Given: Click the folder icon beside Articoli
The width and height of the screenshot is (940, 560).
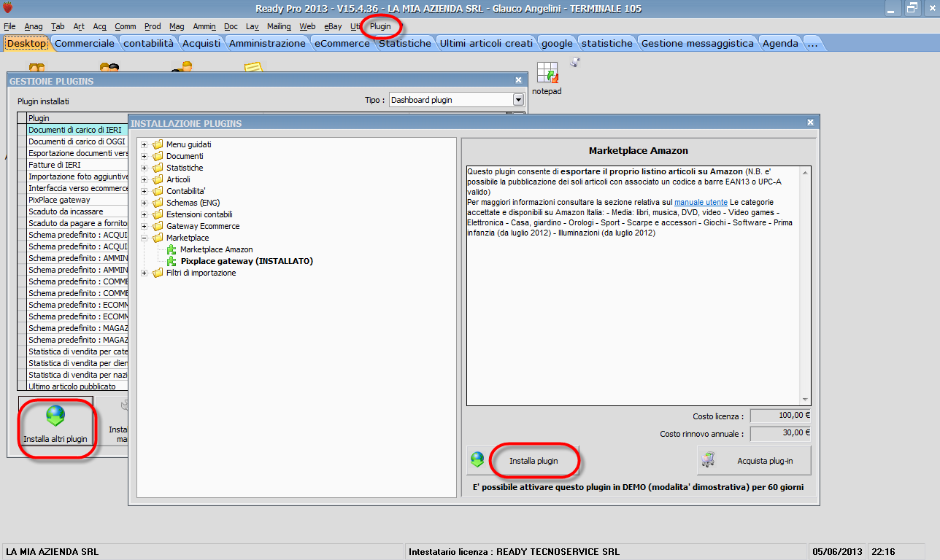Looking at the screenshot, I should point(158,179).
